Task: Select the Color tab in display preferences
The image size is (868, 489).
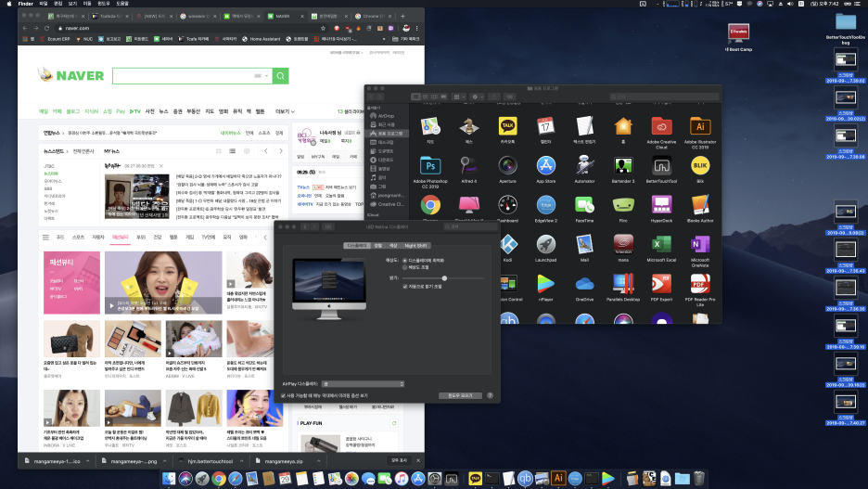Action: [x=393, y=245]
